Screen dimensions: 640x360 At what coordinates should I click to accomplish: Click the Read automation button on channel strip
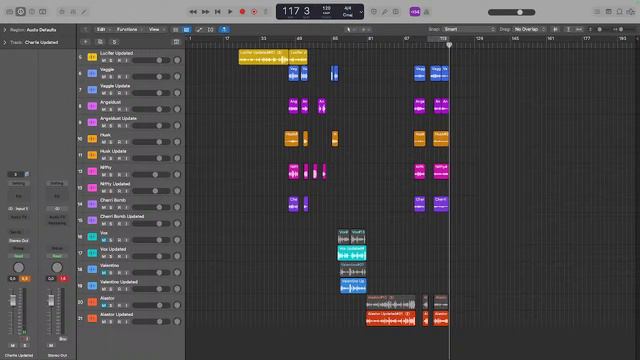(x=18, y=256)
